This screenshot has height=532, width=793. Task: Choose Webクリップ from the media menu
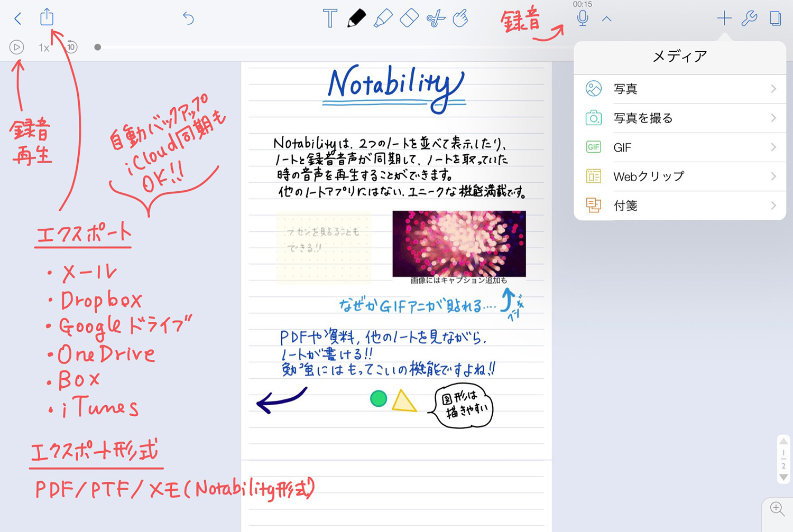pyautogui.click(x=680, y=176)
